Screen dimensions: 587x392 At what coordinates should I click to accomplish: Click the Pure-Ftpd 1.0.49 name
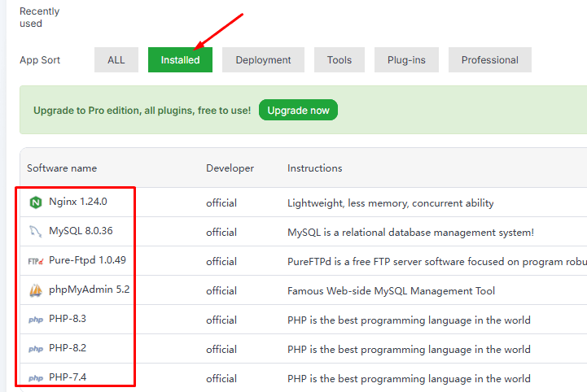87,260
